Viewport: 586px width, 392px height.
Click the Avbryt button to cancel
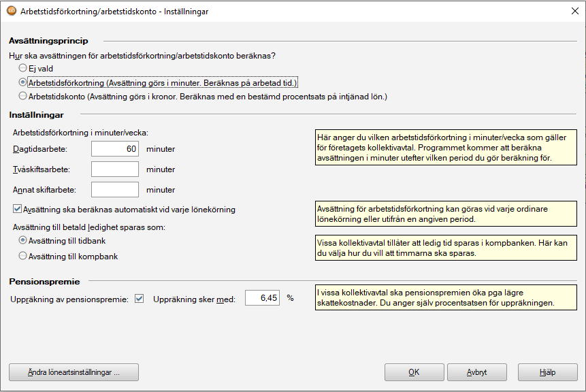[x=476, y=372]
